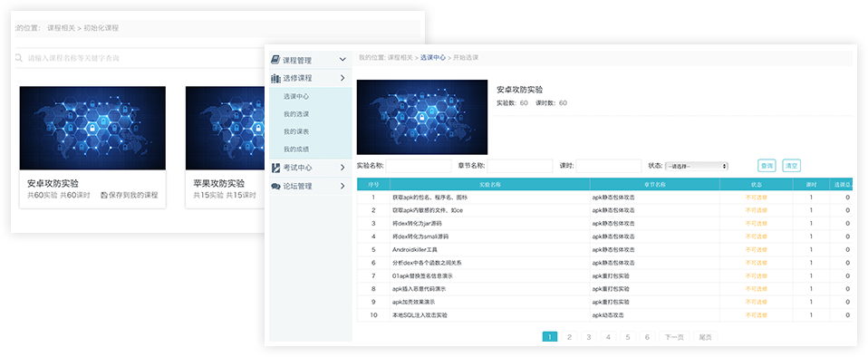Go to page 6 in pagination
The width and height of the screenshot is (868, 357).
click(x=647, y=336)
